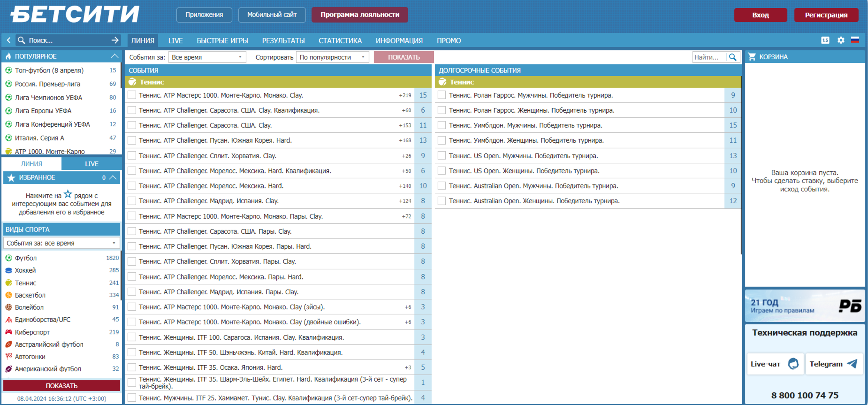
Task: Open Промо menu
Action: (449, 40)
